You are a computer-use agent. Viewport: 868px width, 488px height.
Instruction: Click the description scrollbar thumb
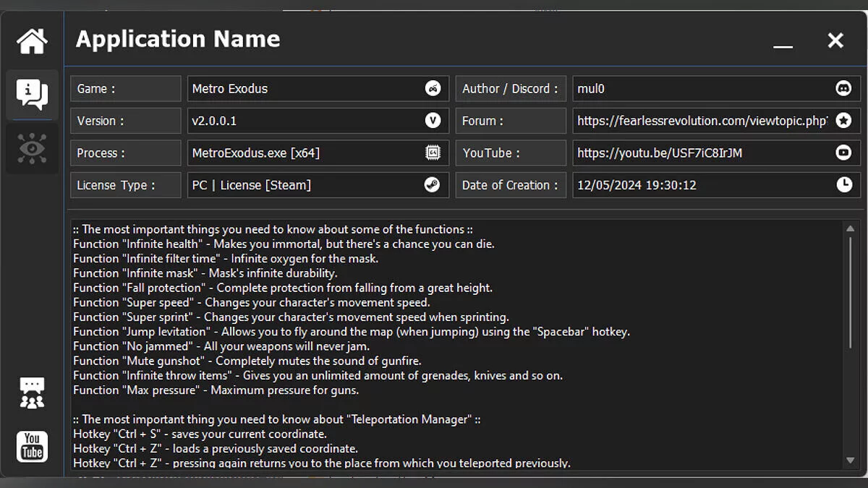click(851, 293)
